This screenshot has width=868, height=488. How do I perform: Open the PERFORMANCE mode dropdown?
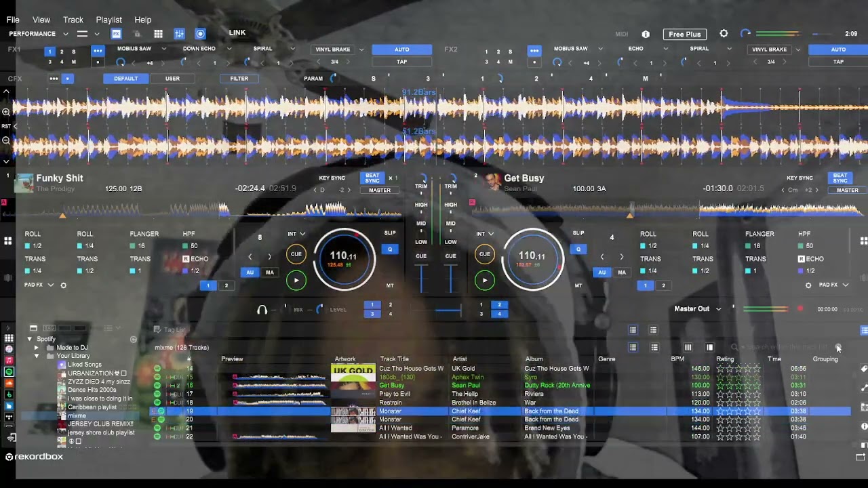click(39, 34)
